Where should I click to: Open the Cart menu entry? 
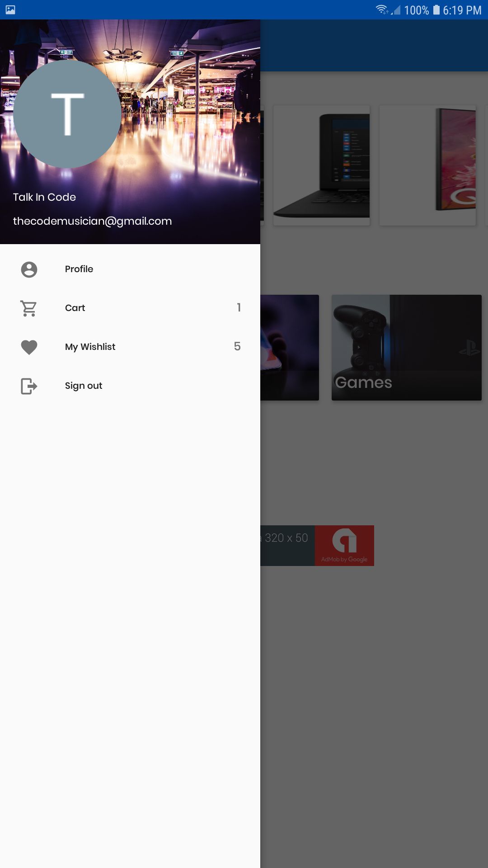130,308
